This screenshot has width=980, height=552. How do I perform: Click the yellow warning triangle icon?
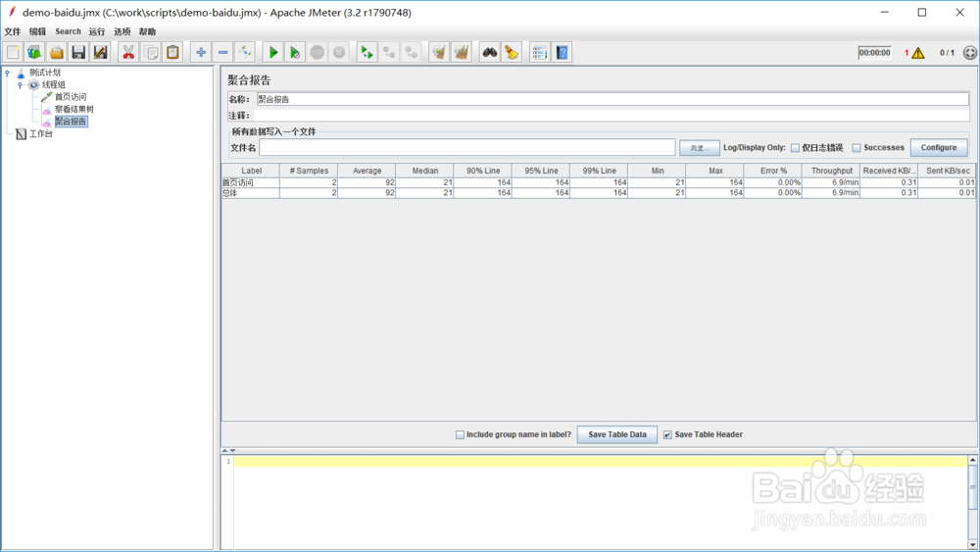(917, 53)
